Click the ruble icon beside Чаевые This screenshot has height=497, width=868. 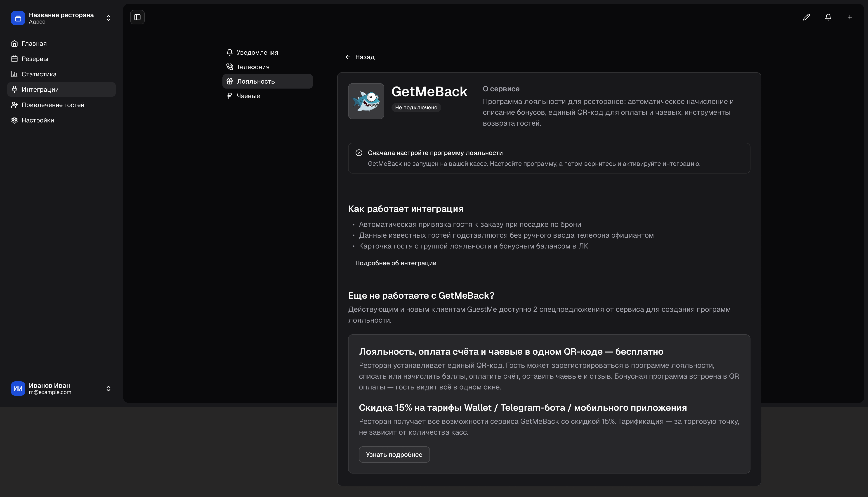coord(229,96)
